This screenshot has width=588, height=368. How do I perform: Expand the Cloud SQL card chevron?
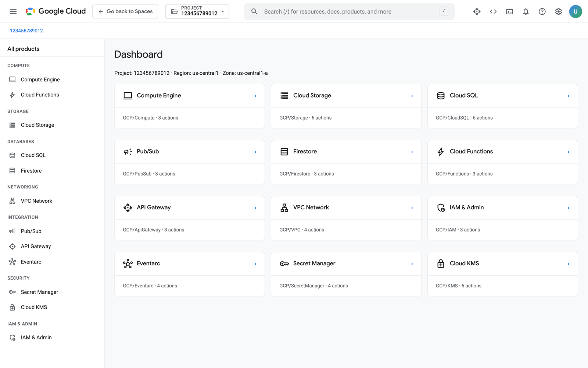click(x=569, y=96)
